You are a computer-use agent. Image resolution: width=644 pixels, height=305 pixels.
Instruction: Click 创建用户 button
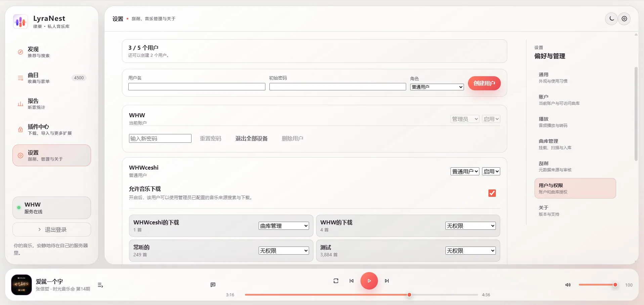(484, 83)
